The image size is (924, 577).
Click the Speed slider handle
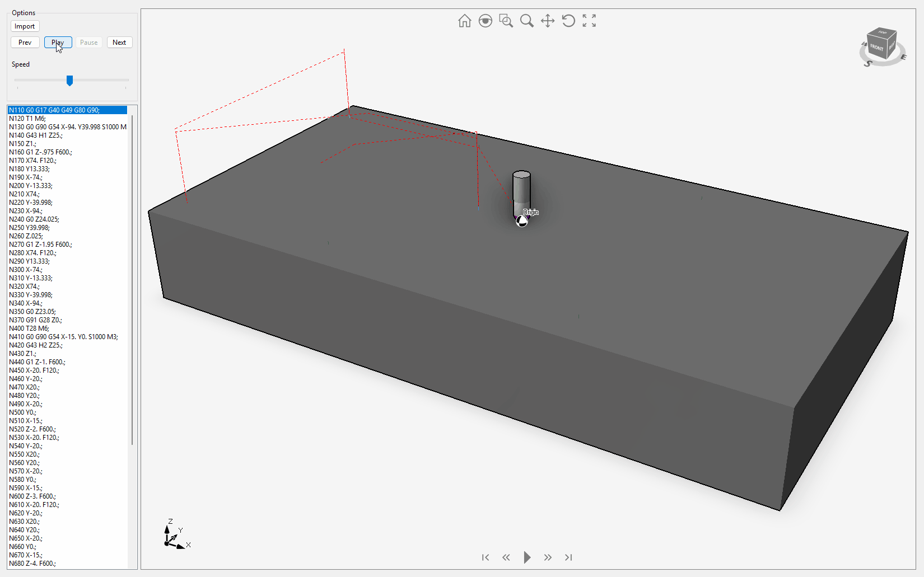coord(69,81)
